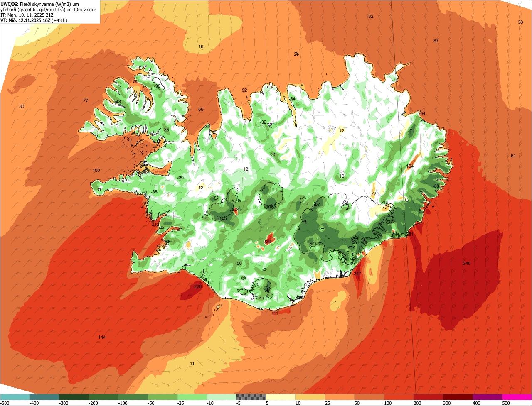Image resolution: width=532 pixels, height=406 pixels.
Task: Click the map value '239' in the highlands
Action: pyautogui.click(x=268, y=241)
